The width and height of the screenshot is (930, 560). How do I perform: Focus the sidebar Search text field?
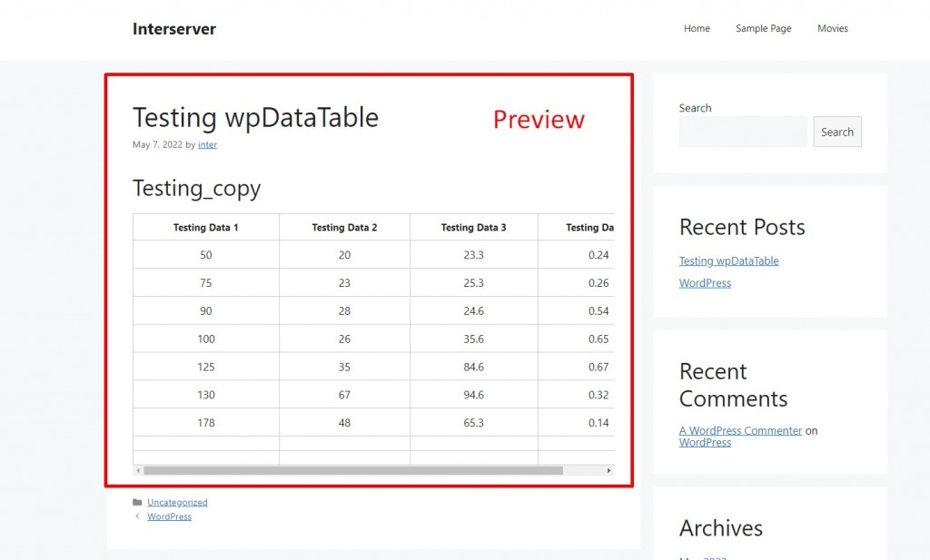pyautogui.click(x=743, y=132)
